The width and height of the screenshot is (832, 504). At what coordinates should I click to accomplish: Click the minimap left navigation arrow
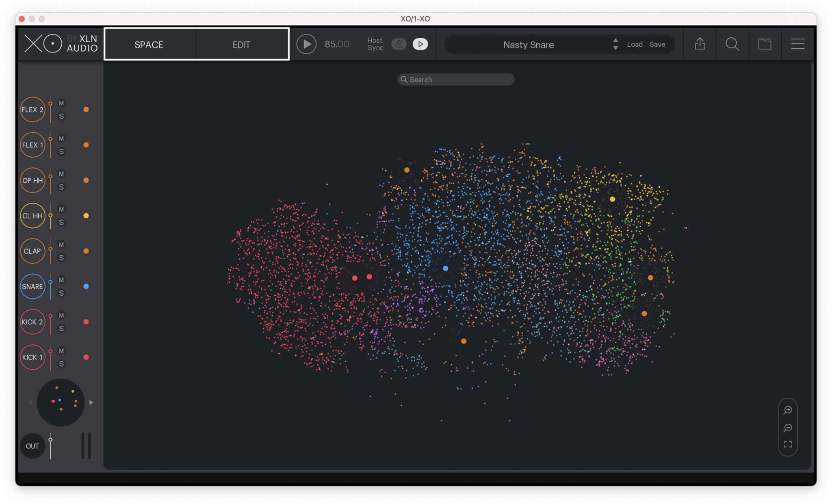click(30, 402)
